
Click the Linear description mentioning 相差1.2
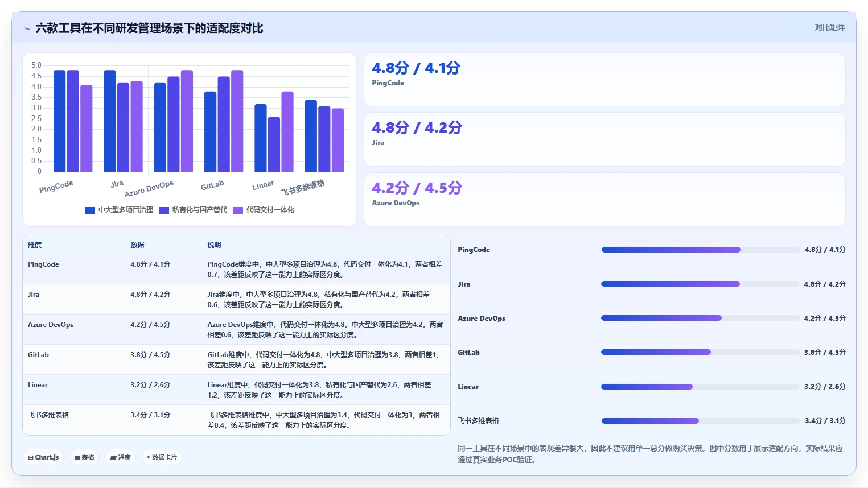coord(319,390)
